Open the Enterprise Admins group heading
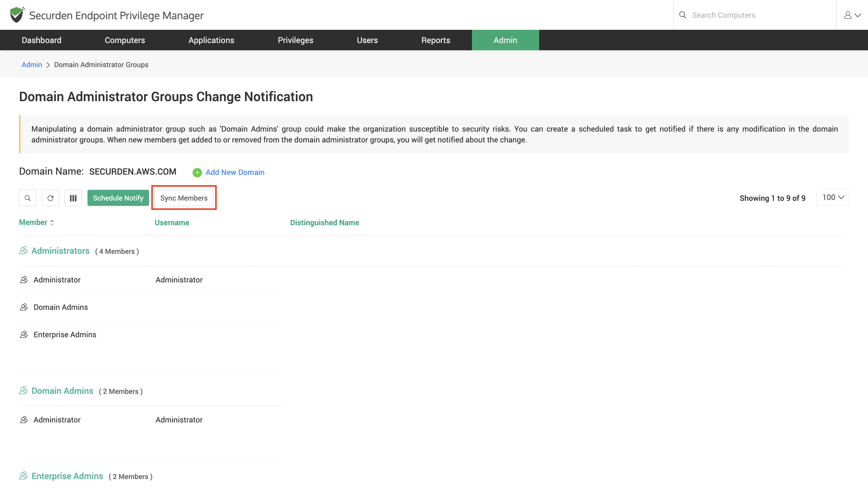Image resolution: width=868 pixels, height=489 pixels. (67, 476)
